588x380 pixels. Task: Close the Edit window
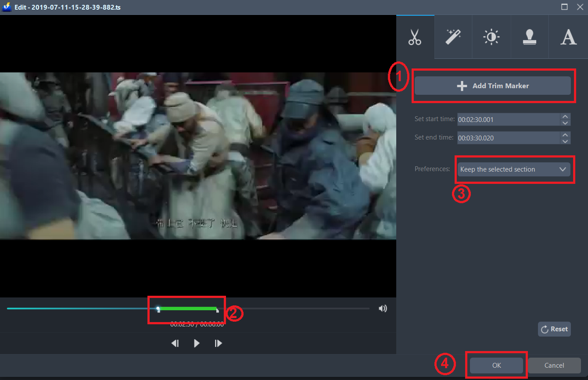tap(579, 7)
